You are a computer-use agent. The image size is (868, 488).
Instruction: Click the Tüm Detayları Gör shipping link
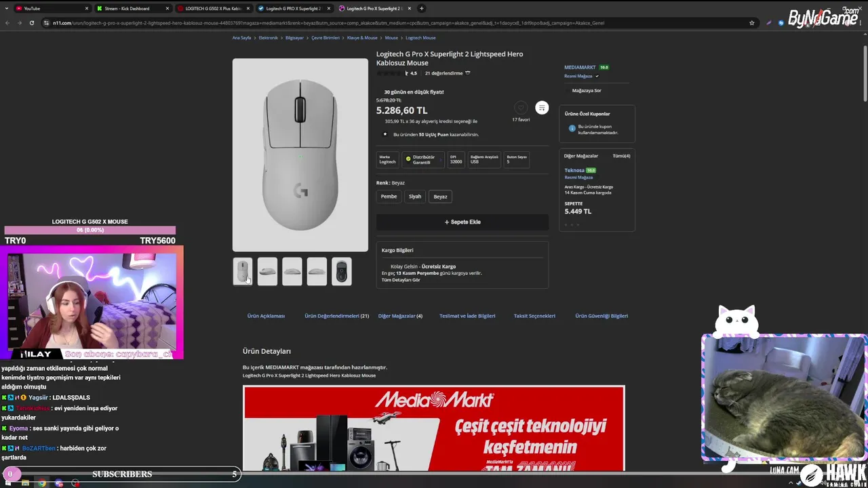pyautogui.click(x=401, y=280)
